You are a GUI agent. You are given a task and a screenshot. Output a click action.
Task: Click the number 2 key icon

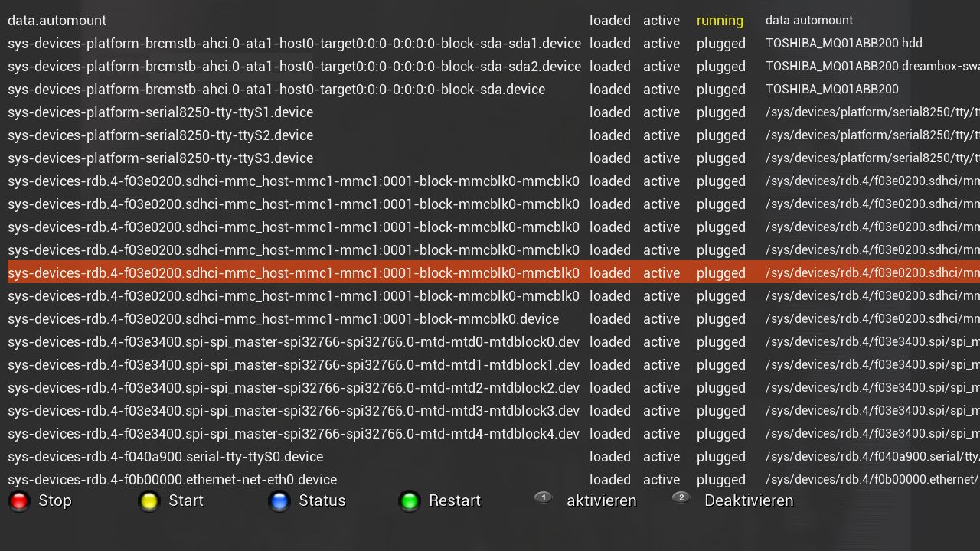tap(681, 497)
